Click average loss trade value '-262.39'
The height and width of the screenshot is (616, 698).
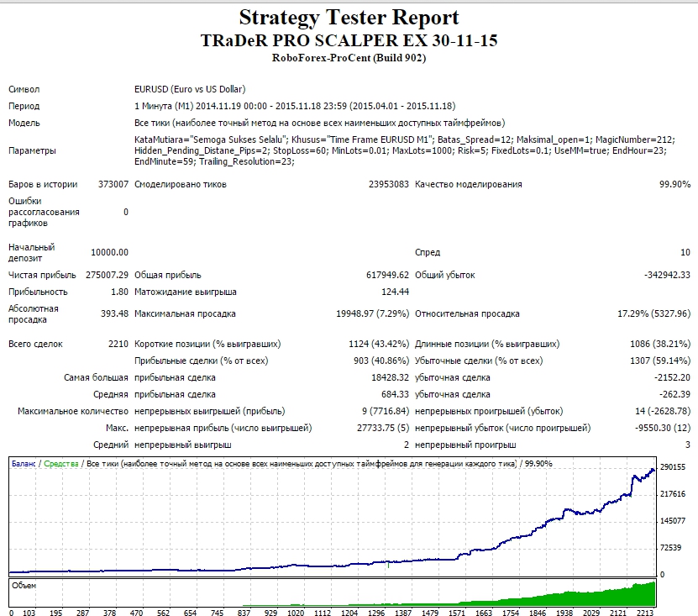[x=674, y=395]
